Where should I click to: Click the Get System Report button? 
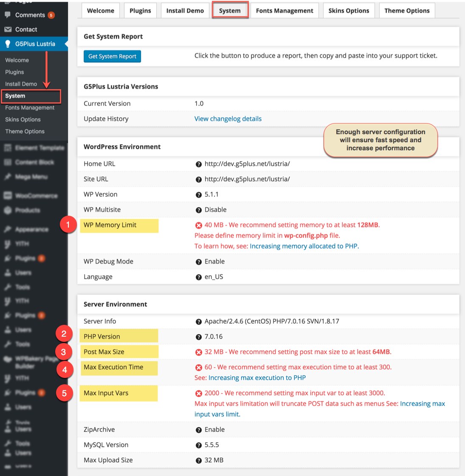112,56
